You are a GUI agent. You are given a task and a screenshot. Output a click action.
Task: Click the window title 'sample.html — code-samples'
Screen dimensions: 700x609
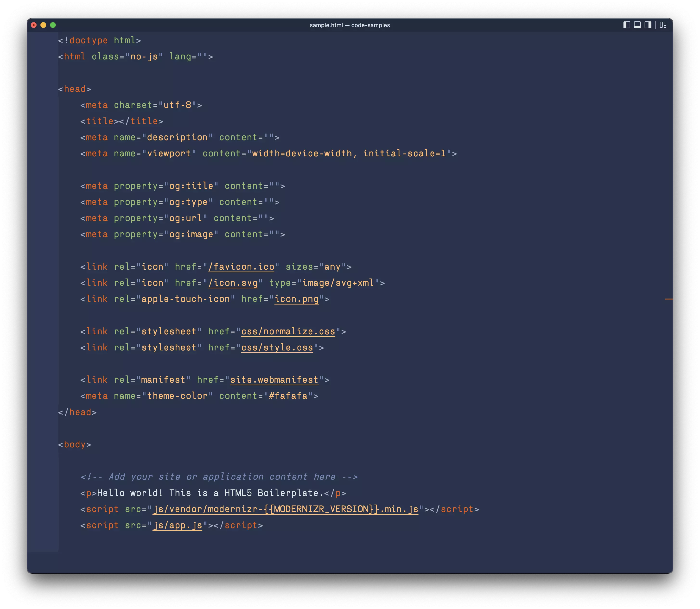tap(350, 25)
